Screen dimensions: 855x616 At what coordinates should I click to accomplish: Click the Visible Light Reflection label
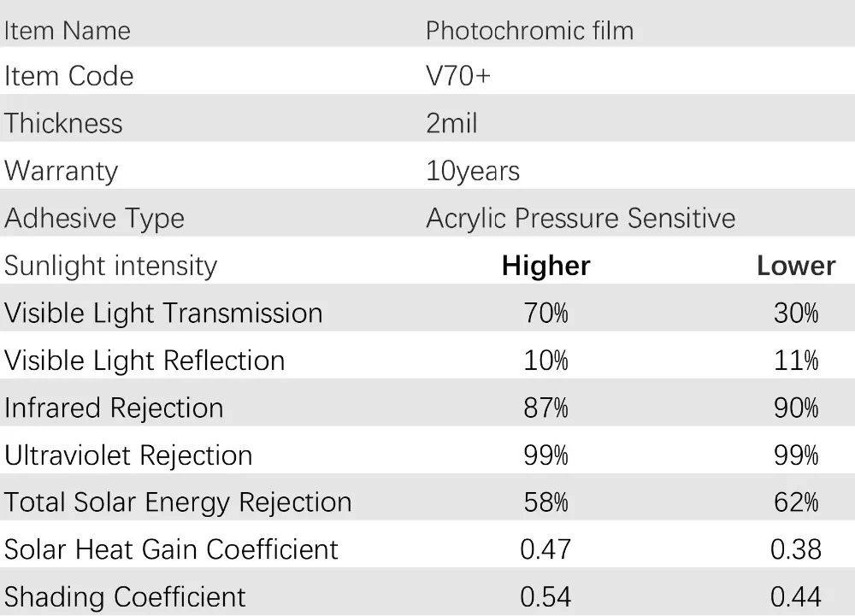tap(144, 361)
